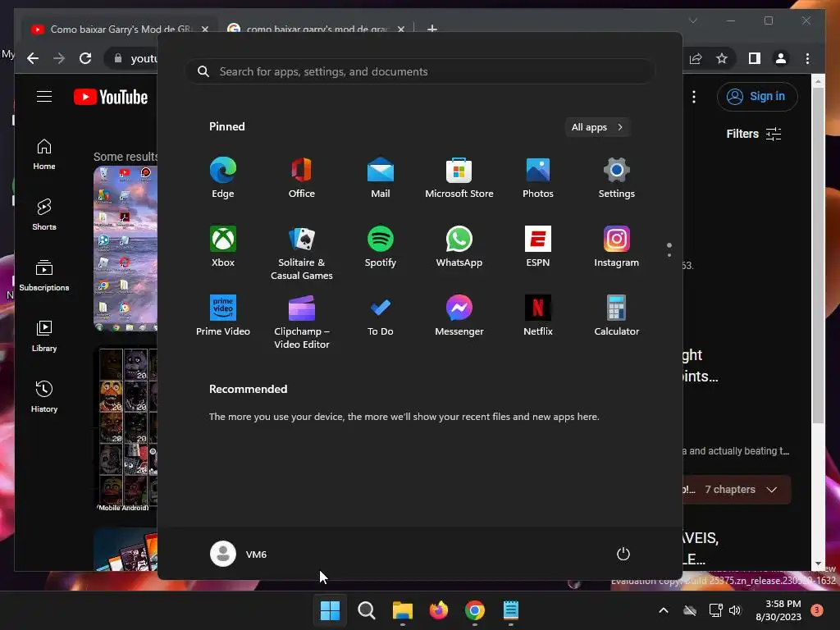Click the Windows Start button on taskbar
Image resolution: width=840 pixels, height=630 pixels.
point(330,610)
